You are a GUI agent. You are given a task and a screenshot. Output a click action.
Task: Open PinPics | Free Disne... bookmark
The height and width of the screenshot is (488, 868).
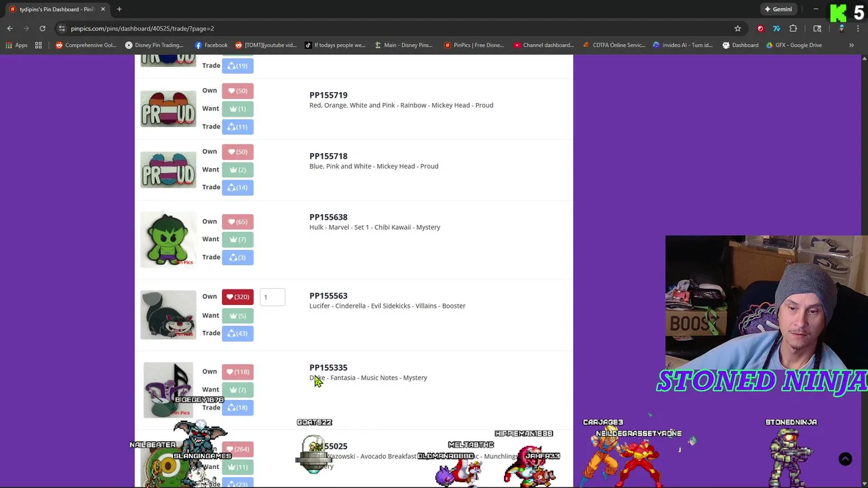pyautogui.click(x=473, y=45)
